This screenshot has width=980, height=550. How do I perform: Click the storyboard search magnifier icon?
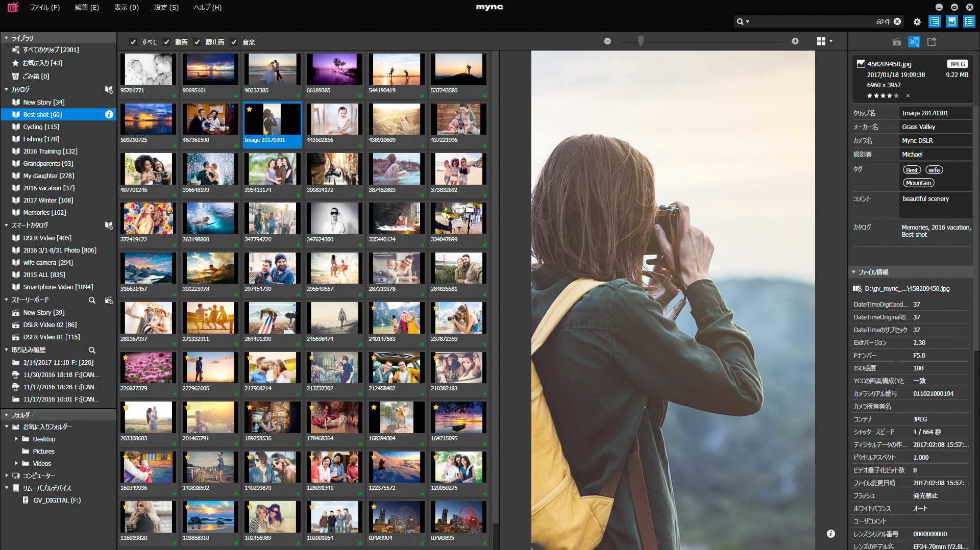[x=92, y=301]
